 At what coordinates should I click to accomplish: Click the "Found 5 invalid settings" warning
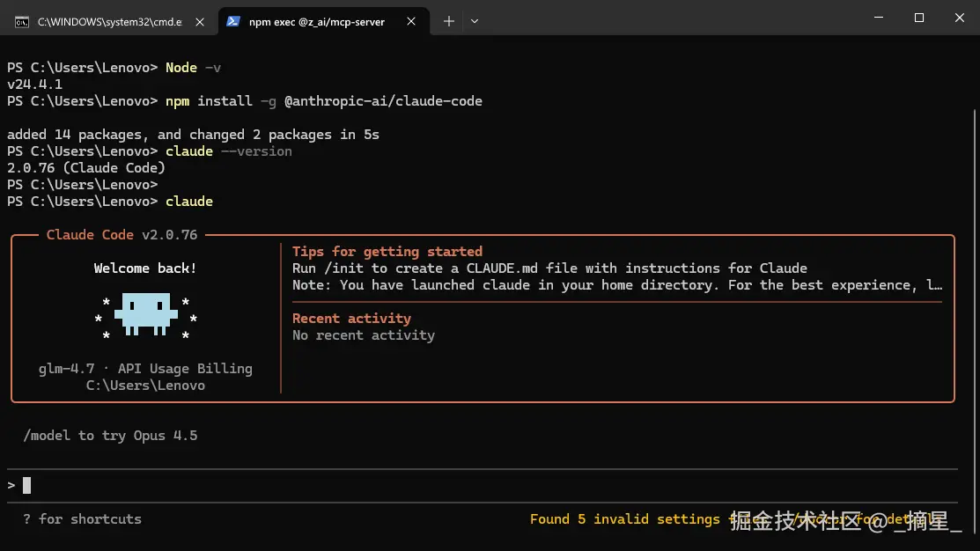coord(624,519)
